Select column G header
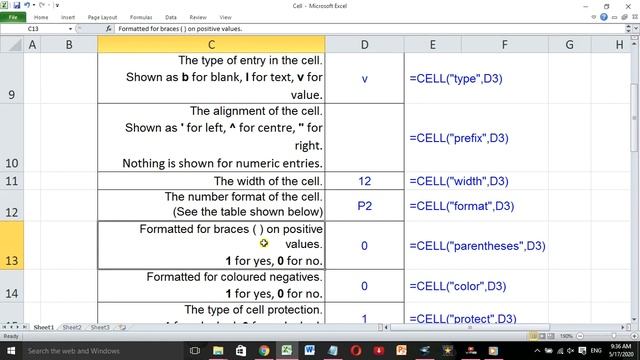The height and width of the screenshot is (360, 640). pyautogui.click(x=570, y=44)
